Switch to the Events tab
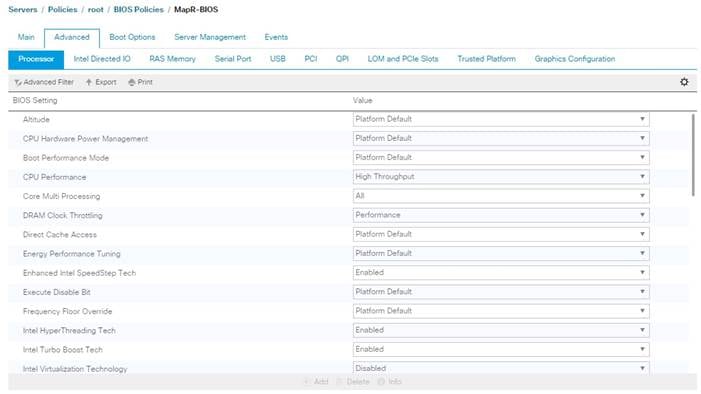Viewport: 701px width, 394px height. (x=276, y=37)
